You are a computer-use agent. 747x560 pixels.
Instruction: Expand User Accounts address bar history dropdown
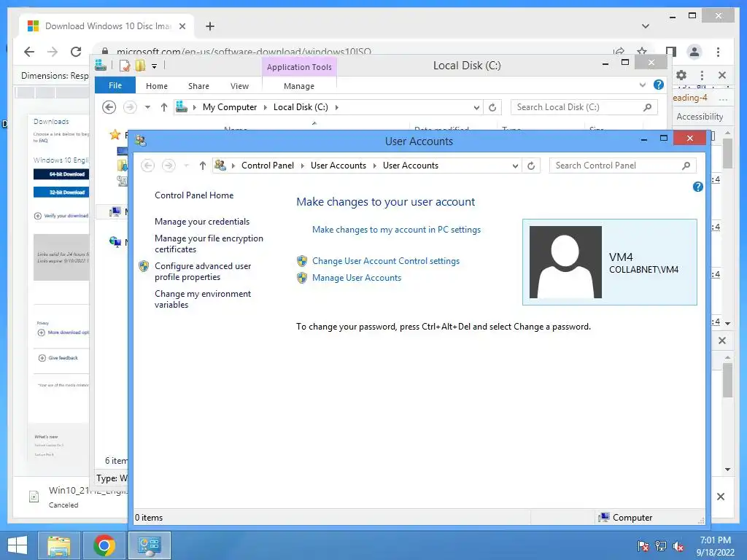point(515,166)
